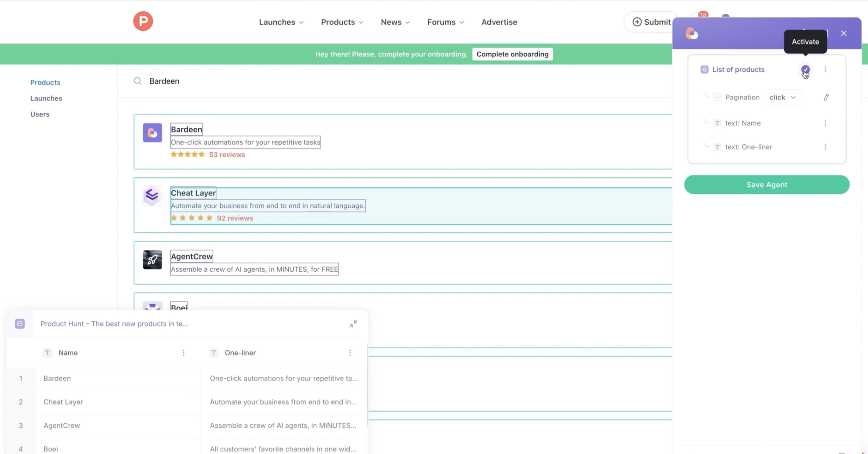Click the 'Assemble a crew of AI agents' cell
The width and height of the screenshot is (868, 454).
284,426
